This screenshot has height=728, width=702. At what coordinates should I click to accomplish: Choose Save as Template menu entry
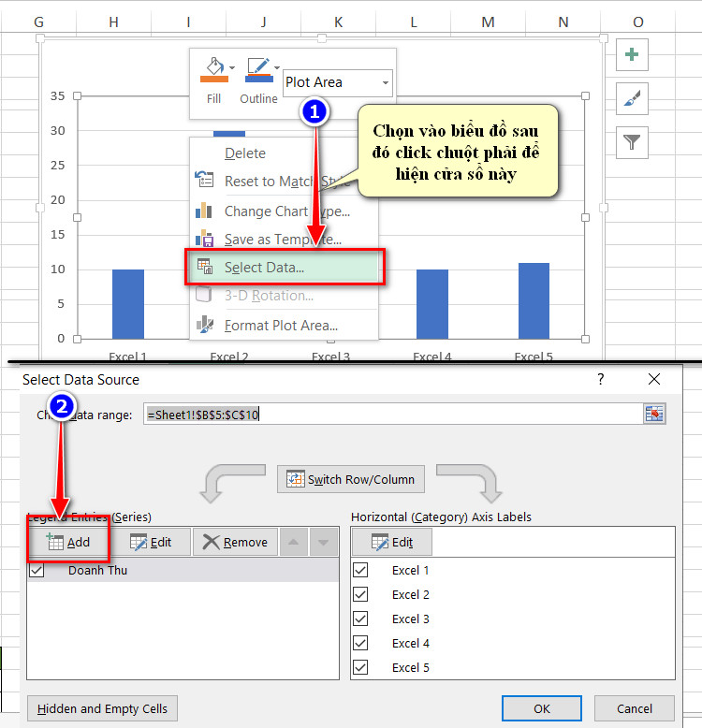(284, 240)
